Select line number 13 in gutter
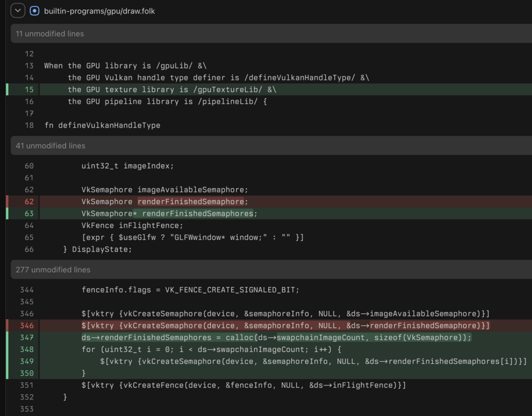This screenshot has height=416, width=532. [x=29, y=66]
